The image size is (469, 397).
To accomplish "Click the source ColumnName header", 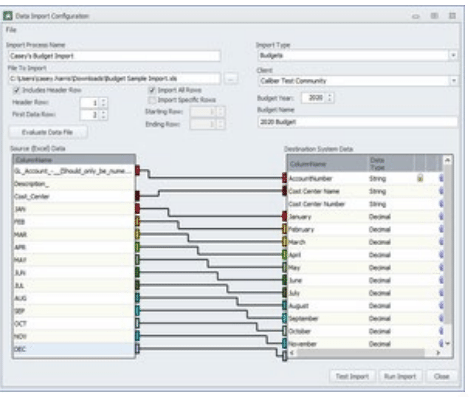I will 74,160.
